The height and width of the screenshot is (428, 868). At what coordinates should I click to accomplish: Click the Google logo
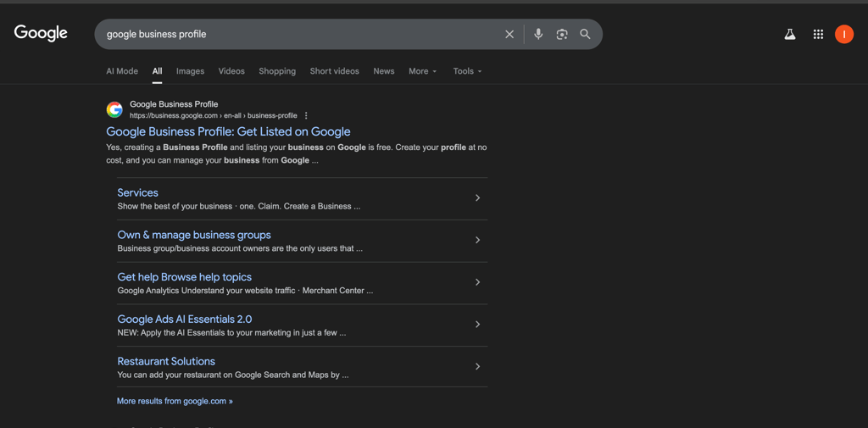[x=41, y=34]
